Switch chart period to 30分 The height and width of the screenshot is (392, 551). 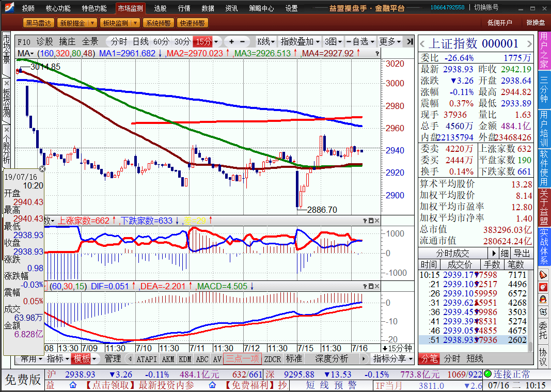pyautogui.click(x=183, y=42)
